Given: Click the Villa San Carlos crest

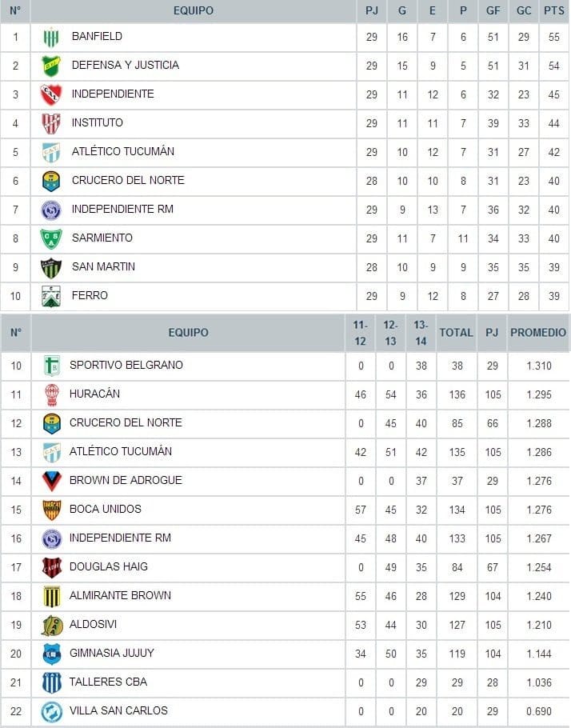Looking at the screenshot, I should coord(51,711).
